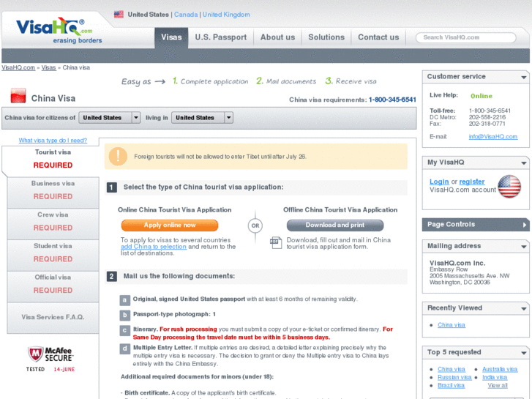
Task: Click the document item 'a' badge
Action: pos(125,300)
